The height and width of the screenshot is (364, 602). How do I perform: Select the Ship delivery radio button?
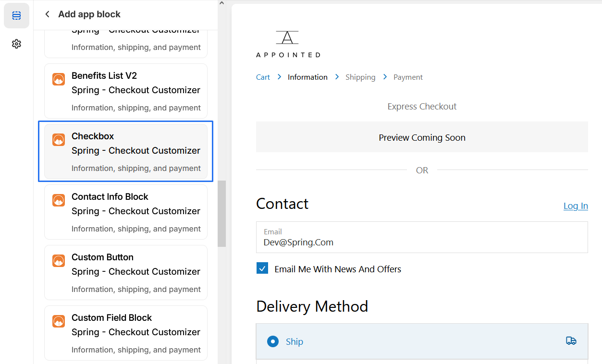pos(272,341)
